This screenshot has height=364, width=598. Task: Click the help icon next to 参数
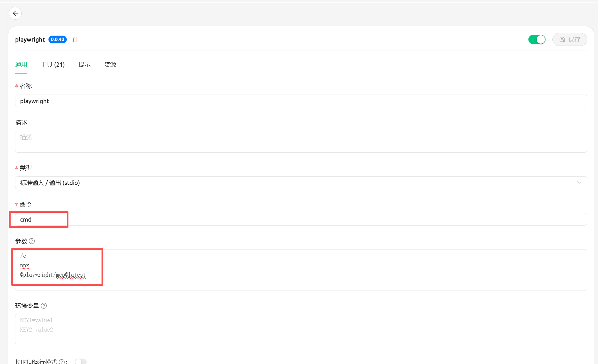pos(32,241)
